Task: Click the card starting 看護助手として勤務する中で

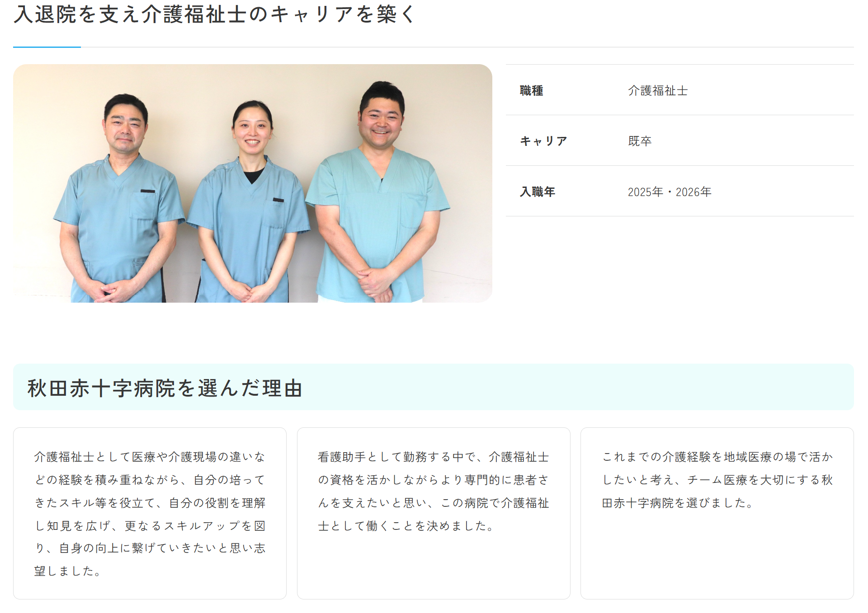Action: tap(434, 513)
